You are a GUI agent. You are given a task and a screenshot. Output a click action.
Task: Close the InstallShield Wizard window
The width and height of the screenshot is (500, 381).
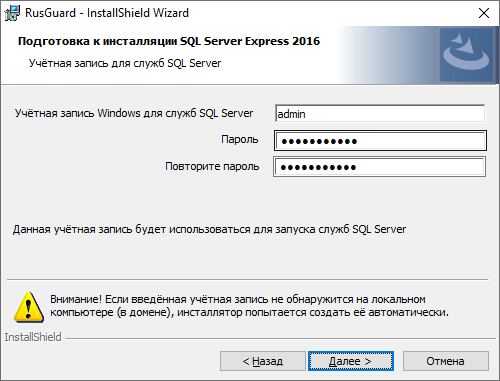point(484,13)
